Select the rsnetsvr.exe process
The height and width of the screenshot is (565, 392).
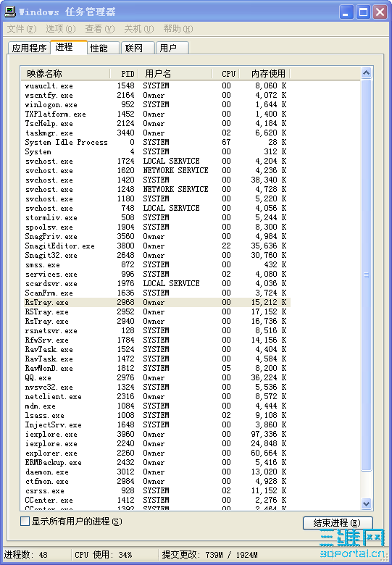pyautogui.click(x=157, y=330)
